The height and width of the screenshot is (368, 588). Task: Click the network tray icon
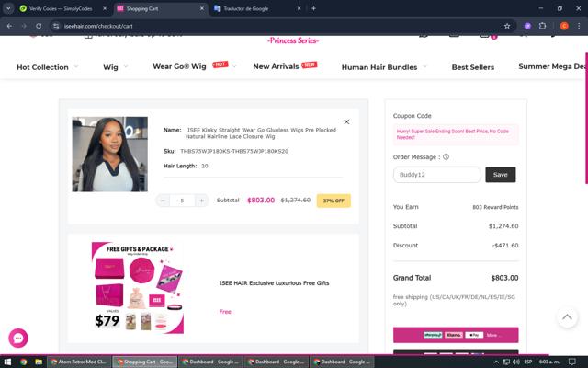point(506,362)
